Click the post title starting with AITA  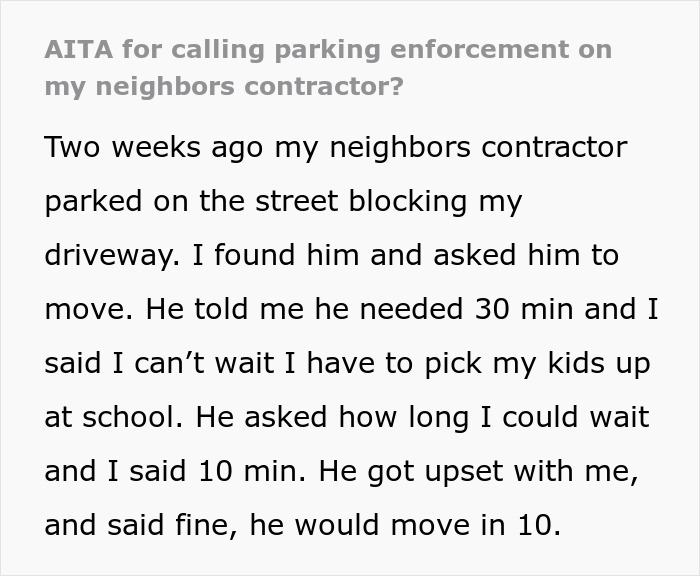coord(328,50)
